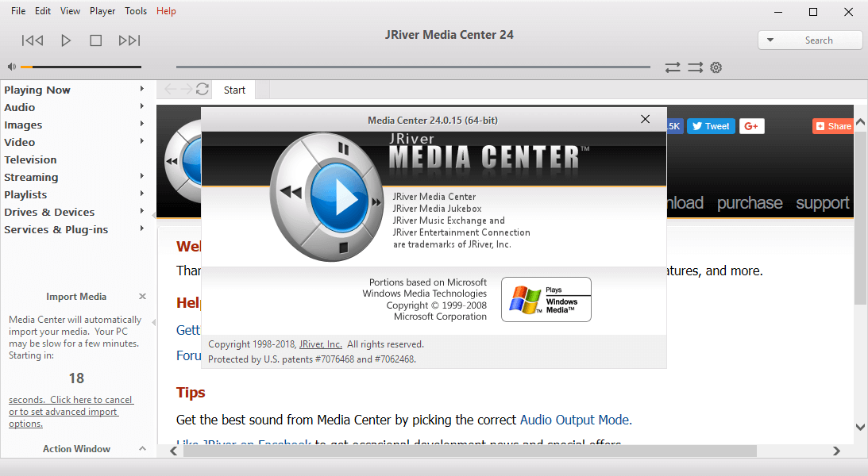The height and width of the screenshot is (476, 868).
Task: Click into the Search field
Action: pyautogui.click(x=819, y=40)
